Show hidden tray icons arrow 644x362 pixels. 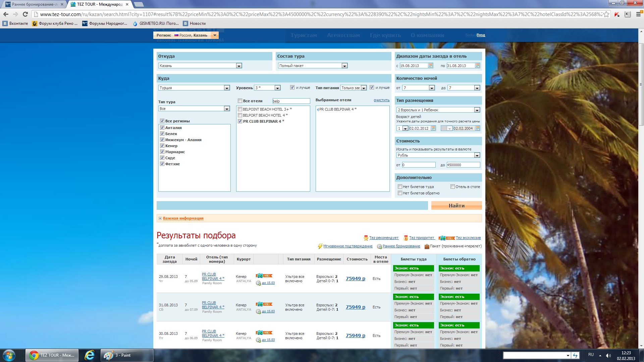600,355
